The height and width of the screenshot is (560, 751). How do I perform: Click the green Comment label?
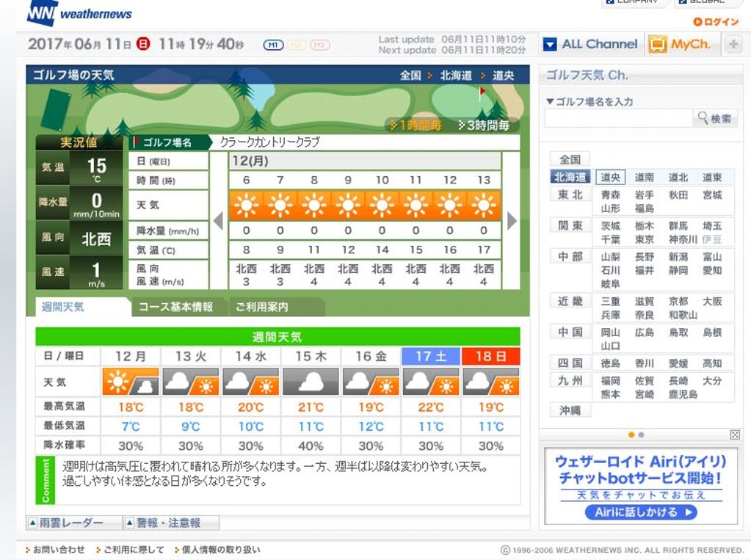46,481
